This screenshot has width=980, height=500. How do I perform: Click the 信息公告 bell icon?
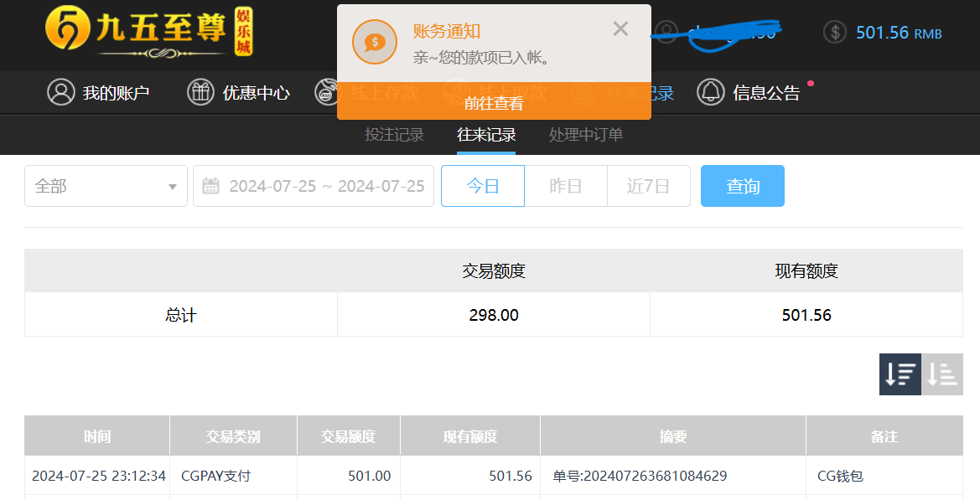tap(711, 92)
